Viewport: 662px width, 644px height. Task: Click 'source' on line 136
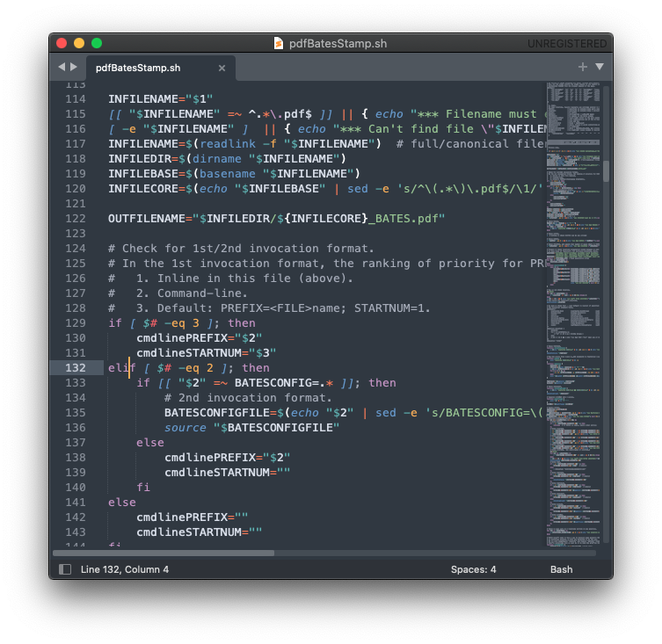pyautogui.click(x=185, y=428)
